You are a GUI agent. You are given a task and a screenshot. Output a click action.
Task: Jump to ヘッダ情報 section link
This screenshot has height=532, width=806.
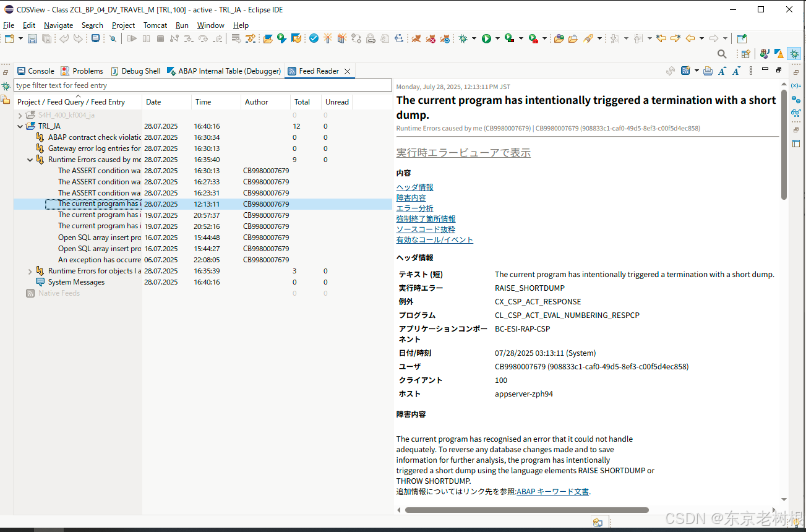(x=414, y=187)
